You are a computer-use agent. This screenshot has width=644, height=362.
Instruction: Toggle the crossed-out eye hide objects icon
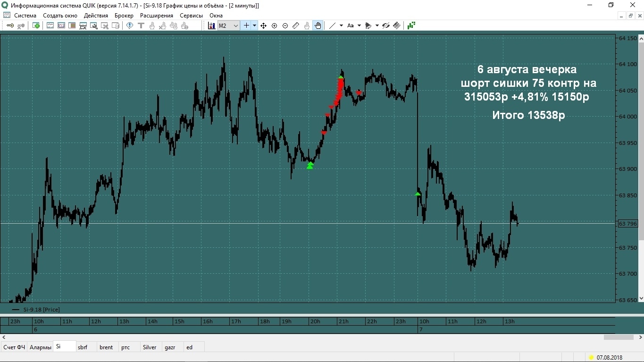click(385, 25)
